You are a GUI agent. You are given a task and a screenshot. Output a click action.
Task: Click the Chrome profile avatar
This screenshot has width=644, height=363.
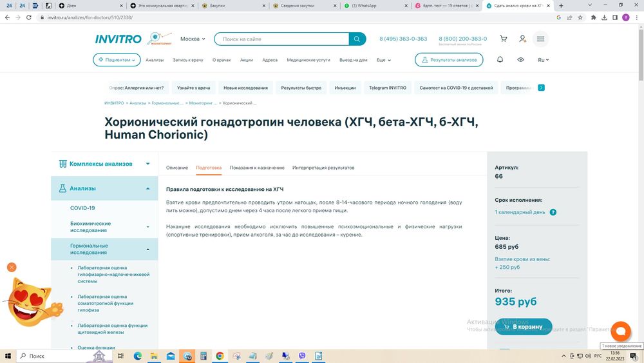pyautogui.click(x=626, y=17)
